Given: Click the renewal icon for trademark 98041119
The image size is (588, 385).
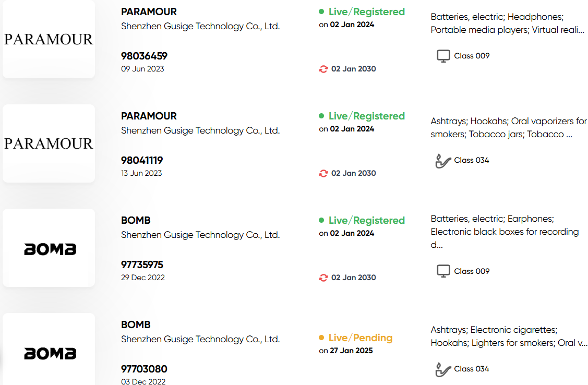Looking at the screenshot, I should point(323,173).
